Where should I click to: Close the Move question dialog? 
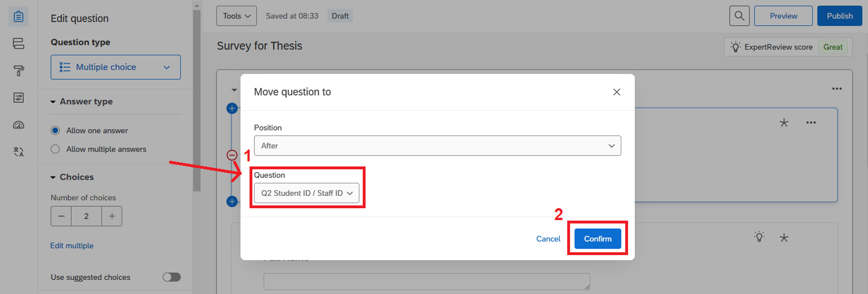[x=616, y=92]
